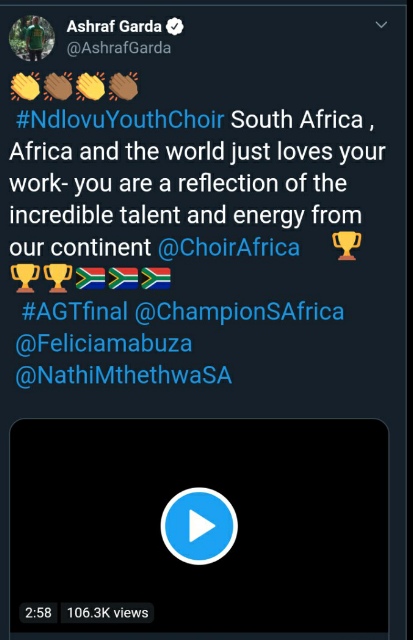Play the embedded video

pos(199,526)
